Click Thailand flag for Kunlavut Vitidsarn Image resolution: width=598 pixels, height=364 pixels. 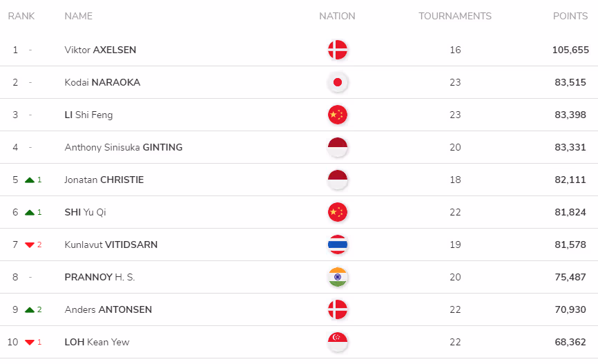[338, 245]
